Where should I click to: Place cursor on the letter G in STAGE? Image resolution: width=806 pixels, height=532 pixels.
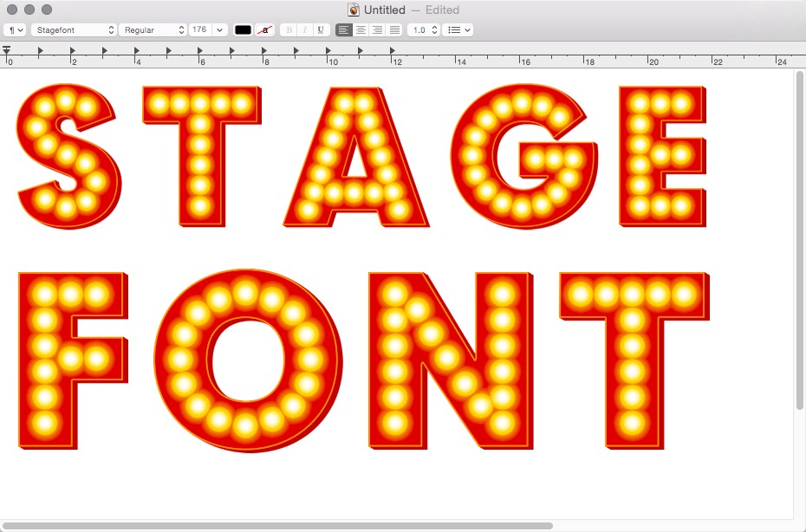pyautogui.click(x=524, y=156)
